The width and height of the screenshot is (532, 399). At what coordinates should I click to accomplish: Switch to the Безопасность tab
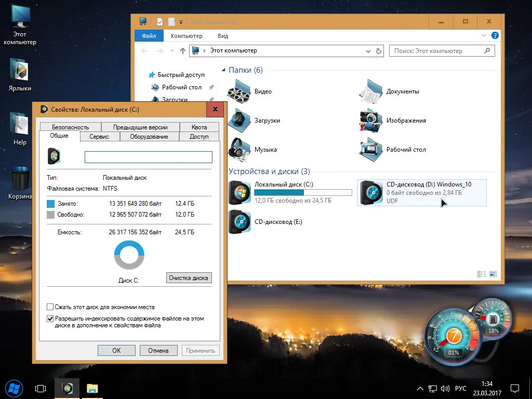pos(71,127)
